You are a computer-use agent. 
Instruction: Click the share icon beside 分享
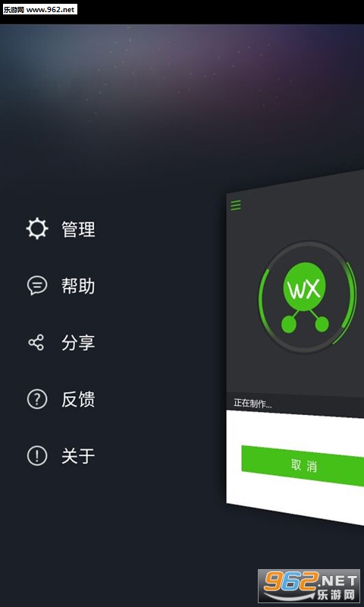pyautogui.click(x=36, y=343)
